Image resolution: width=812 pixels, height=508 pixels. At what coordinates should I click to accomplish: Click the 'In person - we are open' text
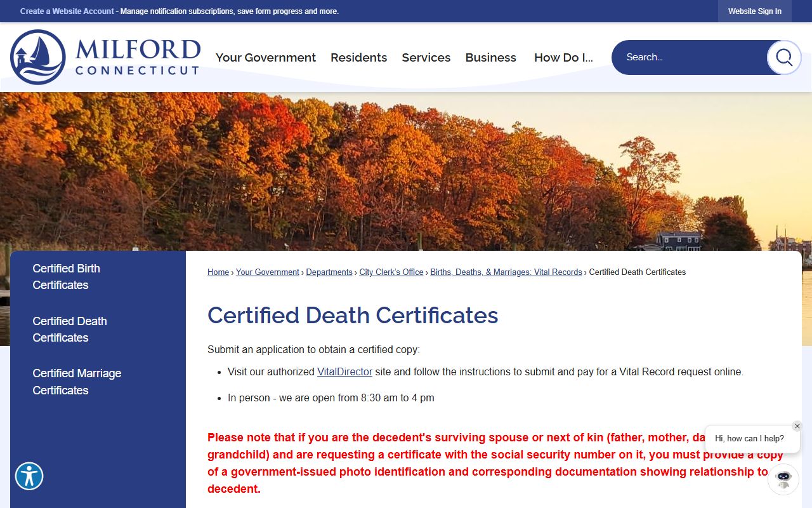[331, 398]
